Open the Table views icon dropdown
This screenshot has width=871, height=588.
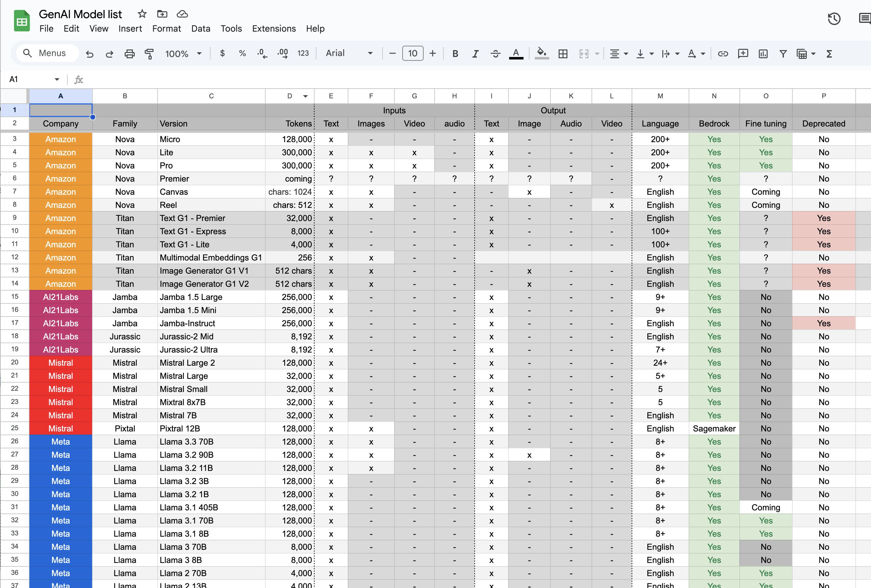click(x=806, y=54)
